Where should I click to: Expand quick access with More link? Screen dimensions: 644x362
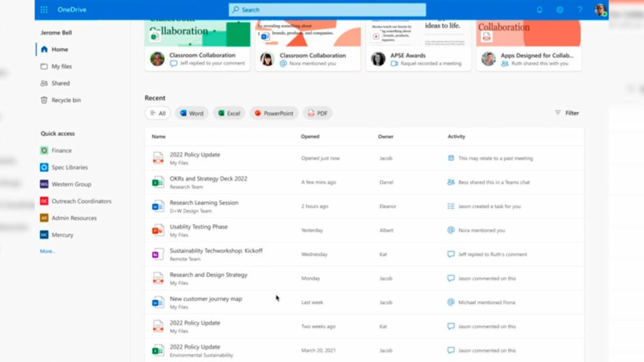(48, 251)
